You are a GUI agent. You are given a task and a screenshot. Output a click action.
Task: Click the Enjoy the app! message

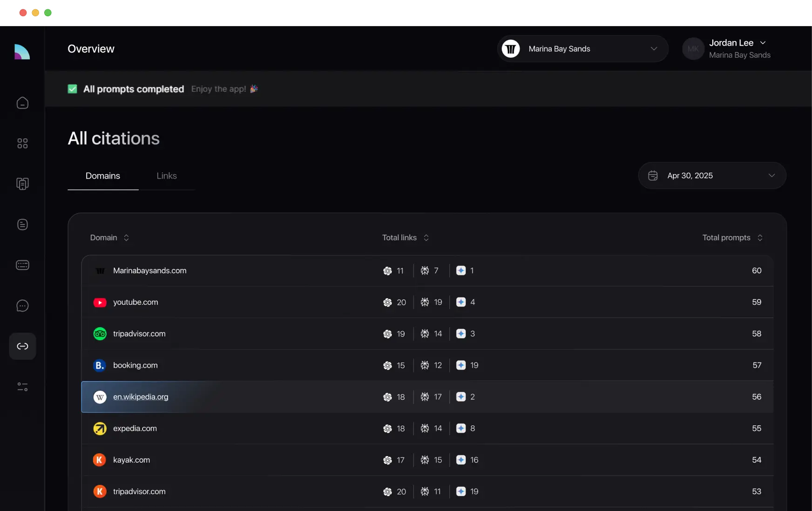pyautogui.click(x=218, y=89)
